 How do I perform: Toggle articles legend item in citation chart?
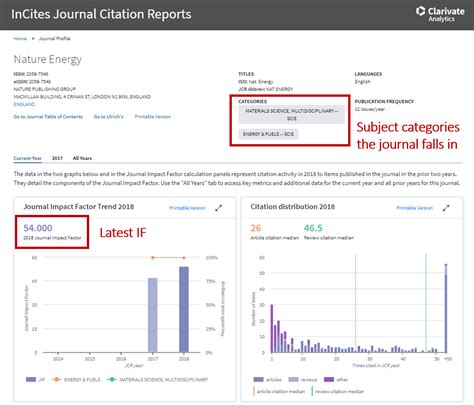pyautogui.click(x=267, y=379)
